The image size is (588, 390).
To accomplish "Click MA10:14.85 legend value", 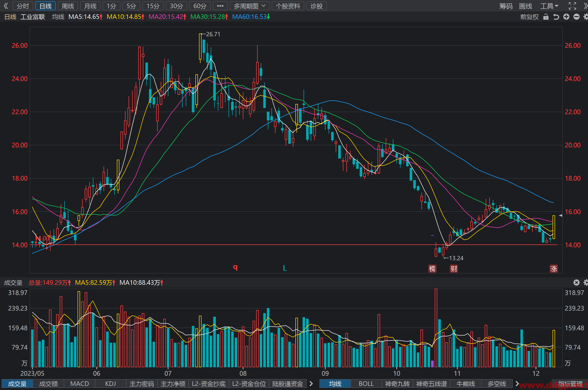I will pos(126,17).
